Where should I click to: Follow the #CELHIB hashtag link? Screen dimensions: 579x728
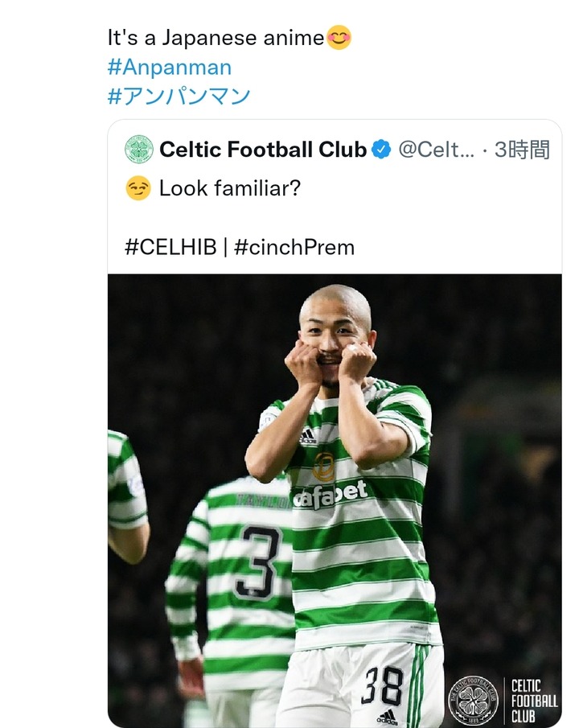tap(170, 247)
